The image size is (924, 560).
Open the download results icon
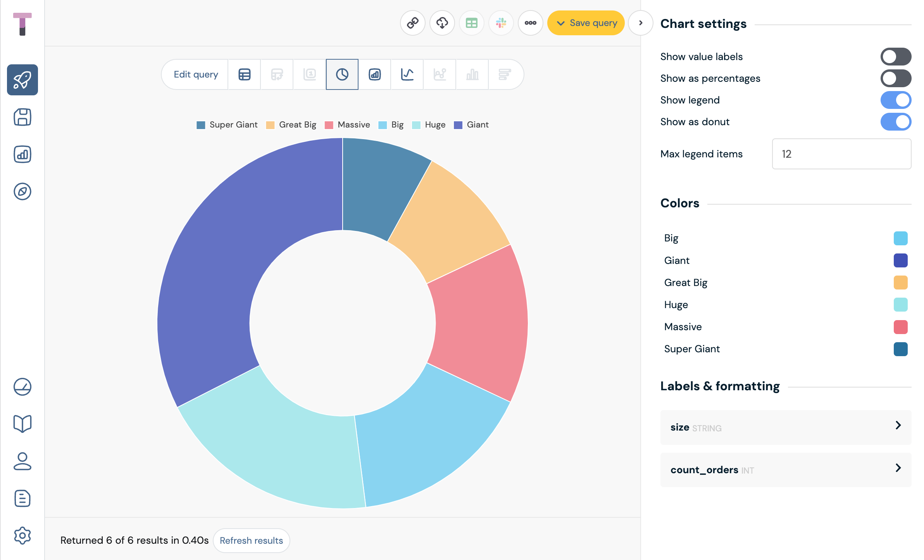[442, 23]
